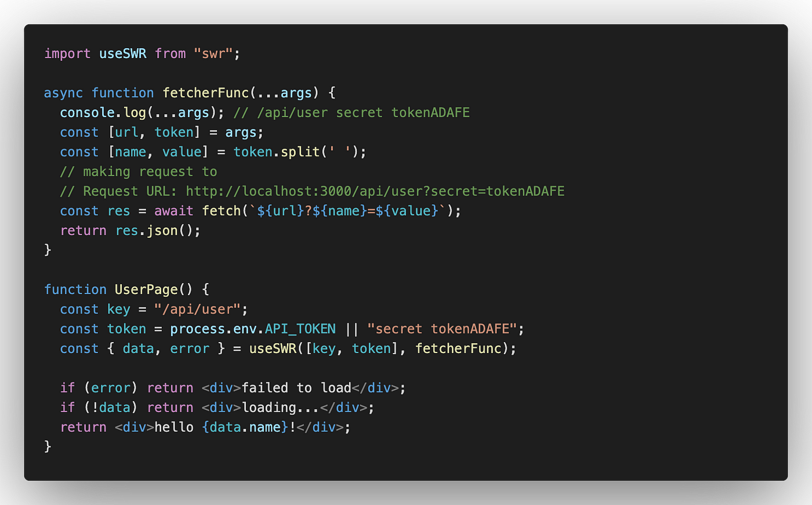Click the "failed to load" div text
This screenshot has width=812, height=505.
(x=296, y=388)
